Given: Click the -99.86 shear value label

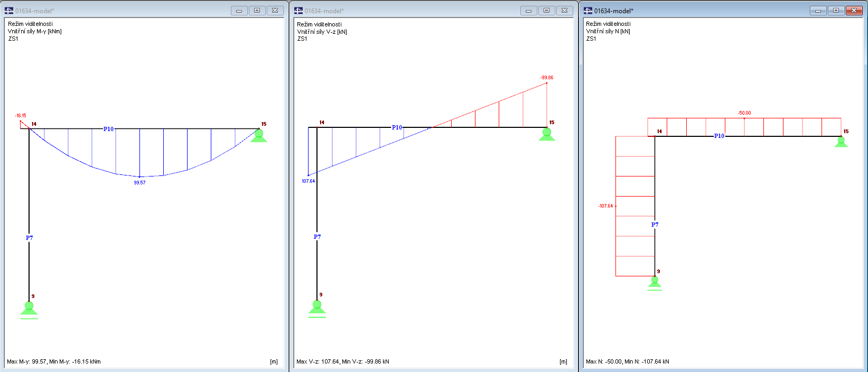Looking at the screenshot, I should coord(547,78).
